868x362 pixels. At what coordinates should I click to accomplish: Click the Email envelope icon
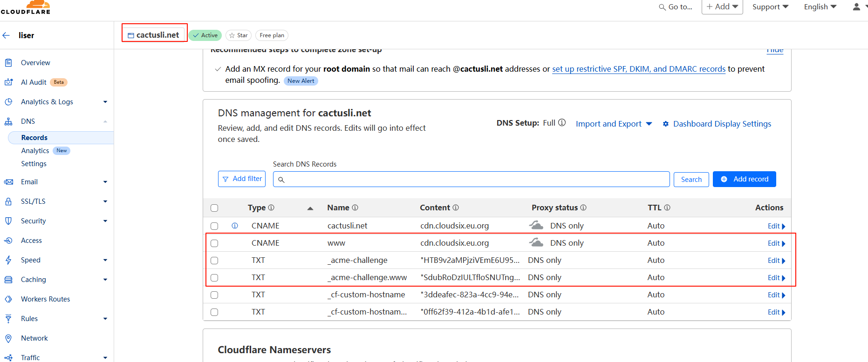tap(8, 182)
